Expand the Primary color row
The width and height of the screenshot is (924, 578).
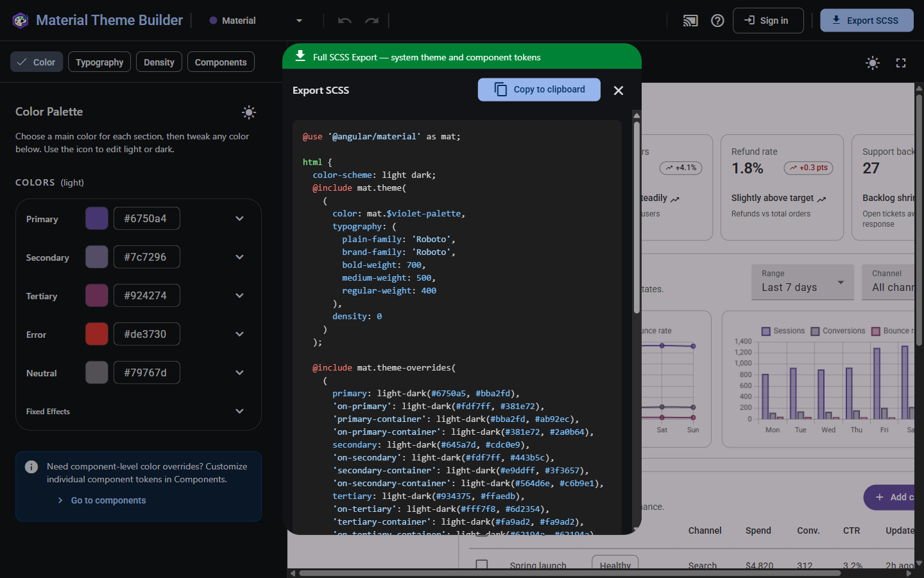click(x=239, y=218)
